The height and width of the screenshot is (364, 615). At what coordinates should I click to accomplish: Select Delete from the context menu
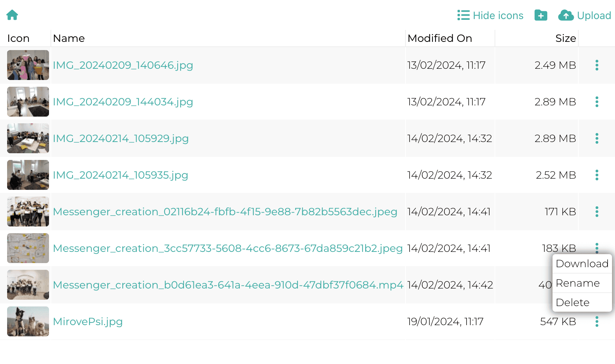pyautogui.click(x=572, y=303)
